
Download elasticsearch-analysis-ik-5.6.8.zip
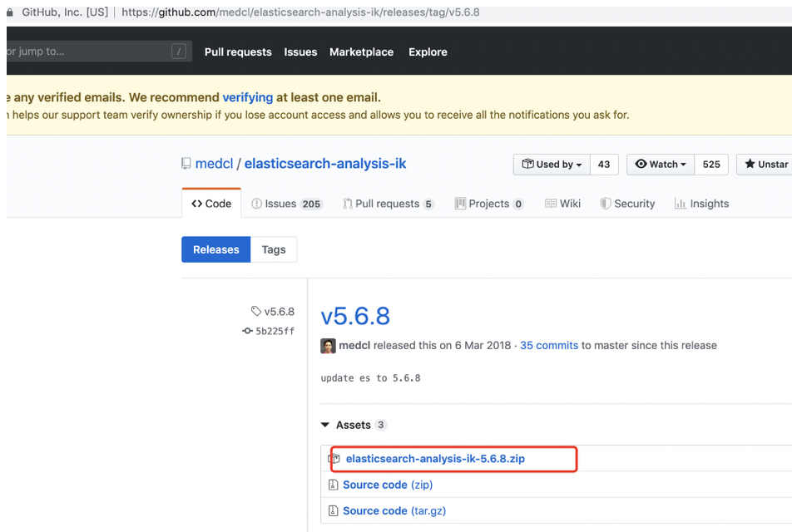pyautogui.click(x=435, y=458)
